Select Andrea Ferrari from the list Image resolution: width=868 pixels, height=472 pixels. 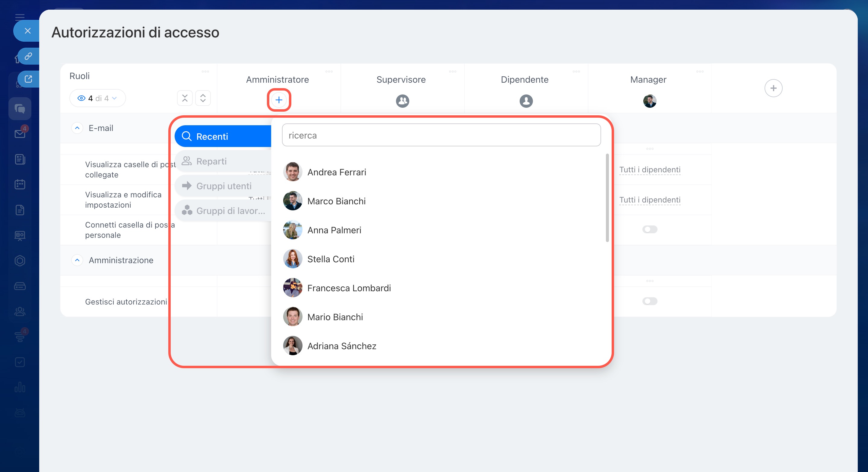coord(336,172)
